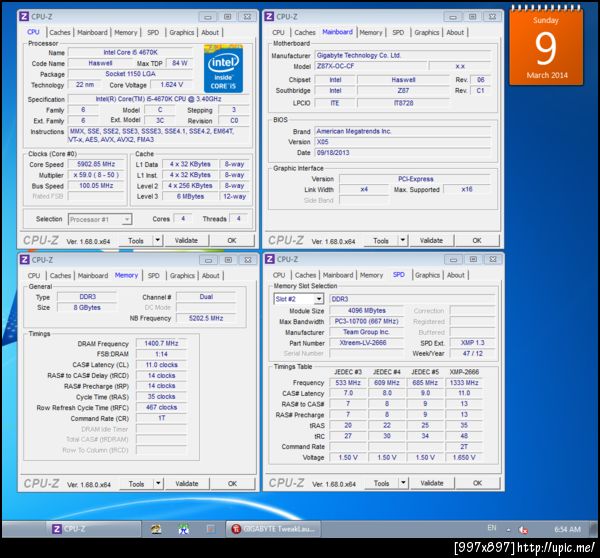
Task: Click Validate in the CPU window
Action: 186,241
